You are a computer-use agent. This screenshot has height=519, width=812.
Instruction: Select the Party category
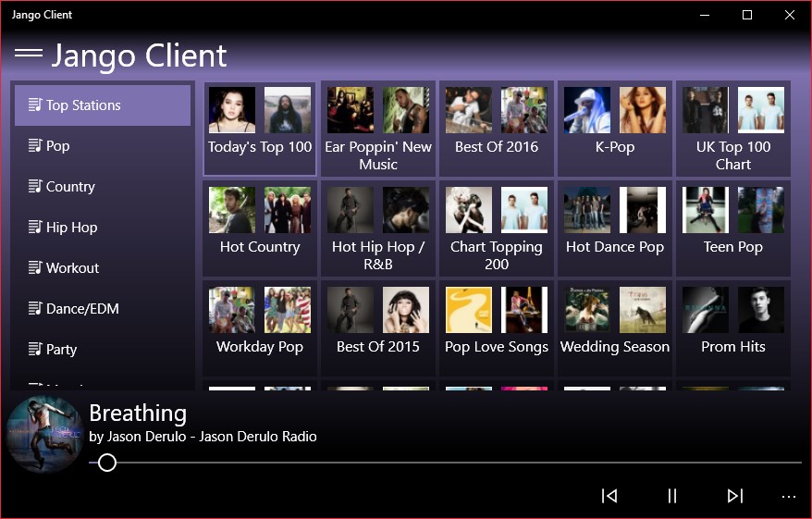pyautogui.click(x=103, y=350)
